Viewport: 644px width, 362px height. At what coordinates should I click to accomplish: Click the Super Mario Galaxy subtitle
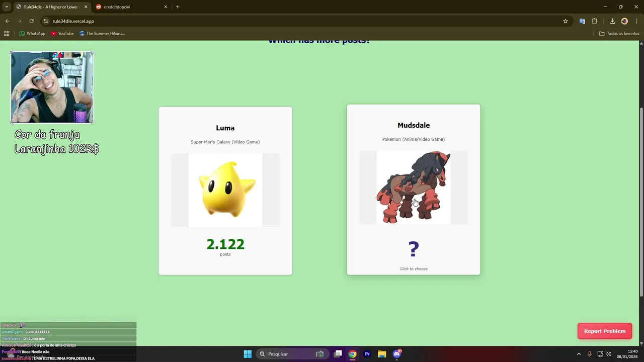225,142
